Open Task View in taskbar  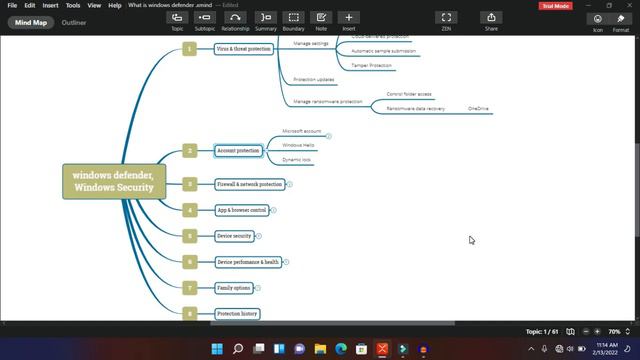tap(259, 349)
